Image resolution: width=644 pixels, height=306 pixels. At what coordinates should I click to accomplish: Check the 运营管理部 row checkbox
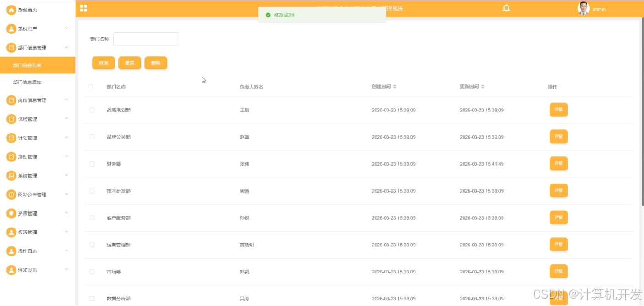(92, 245)
